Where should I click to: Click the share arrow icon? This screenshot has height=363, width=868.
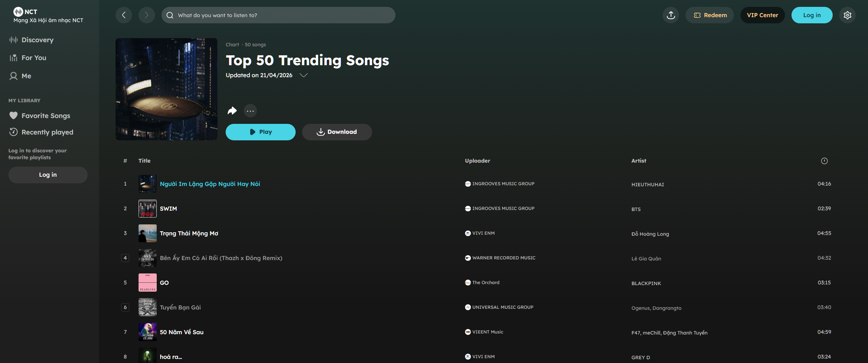point(232,110)
